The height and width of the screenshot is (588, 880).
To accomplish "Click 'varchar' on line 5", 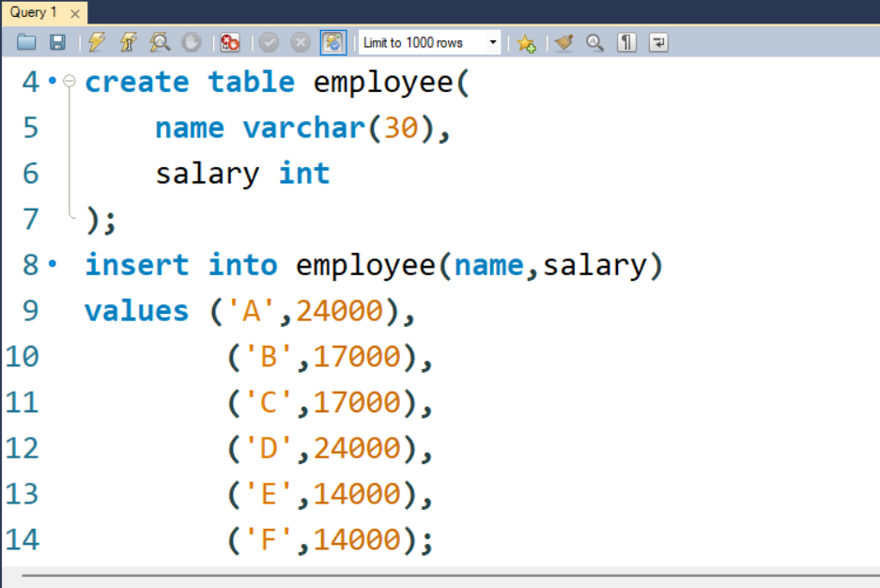I will 304,128.
